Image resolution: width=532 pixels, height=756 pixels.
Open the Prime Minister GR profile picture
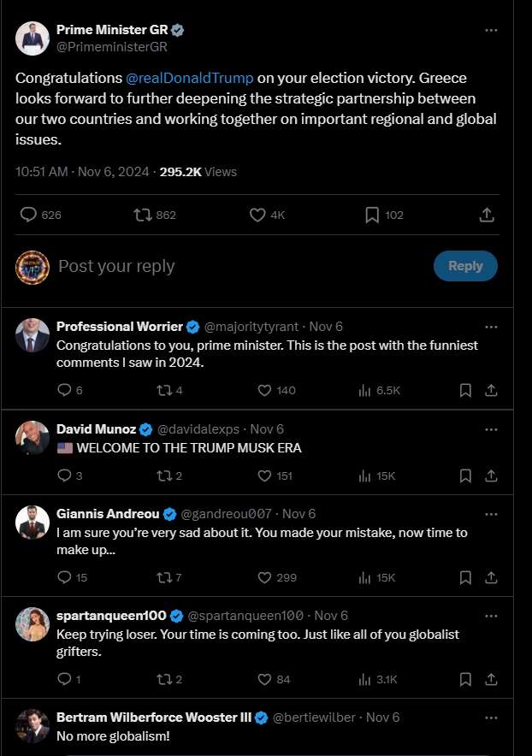pyautogui.click(x=33, y=38)
